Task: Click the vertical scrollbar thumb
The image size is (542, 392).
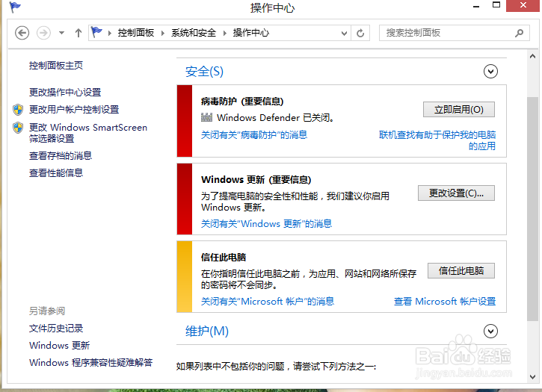Action: [x=532, y=209]
